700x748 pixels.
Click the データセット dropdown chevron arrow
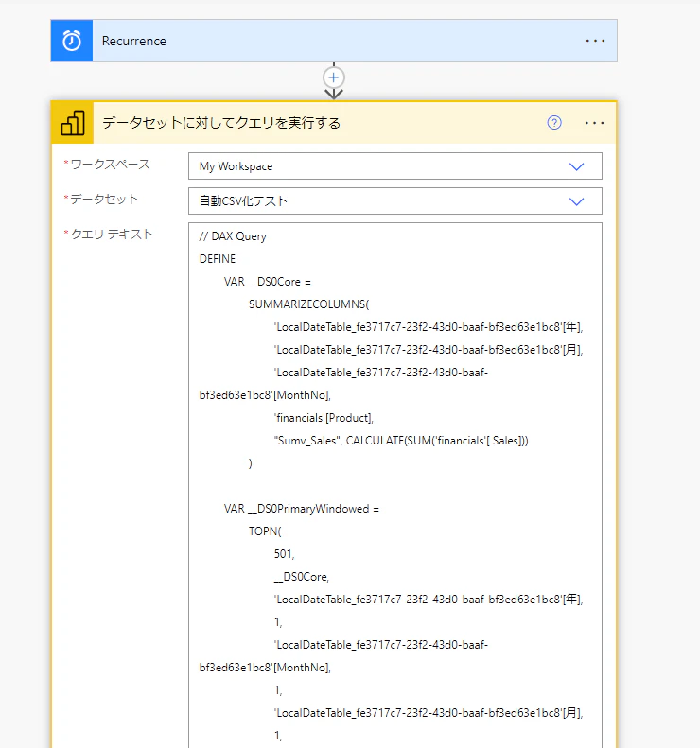[x=576, y=201]
